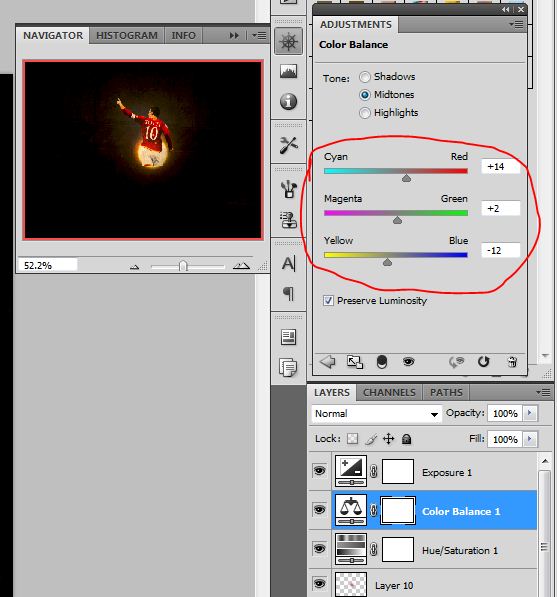
Task: Click Yellow/Blue value field -12
Action: (x=501, y=251)
